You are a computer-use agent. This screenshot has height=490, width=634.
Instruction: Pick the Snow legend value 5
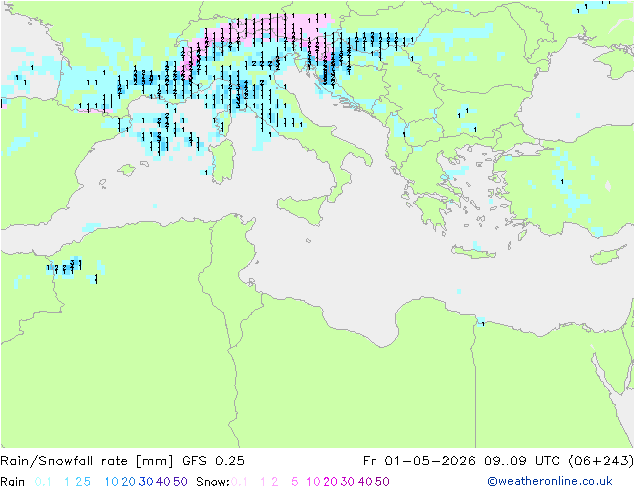pos(295,482)
